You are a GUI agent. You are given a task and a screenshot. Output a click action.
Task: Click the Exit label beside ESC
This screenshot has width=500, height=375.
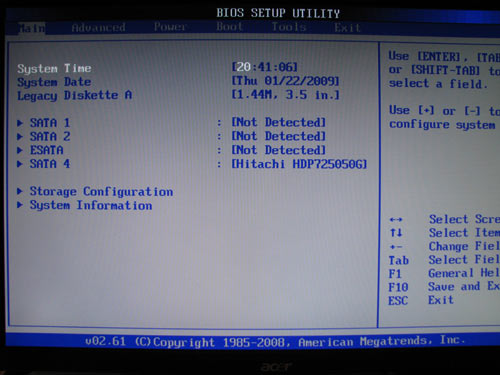coord(441,300)
